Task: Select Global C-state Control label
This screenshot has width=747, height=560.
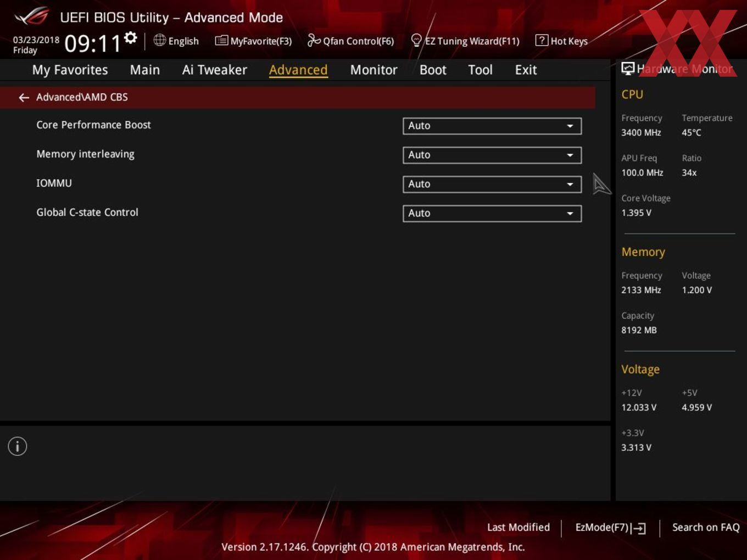Action: (87, 212)
